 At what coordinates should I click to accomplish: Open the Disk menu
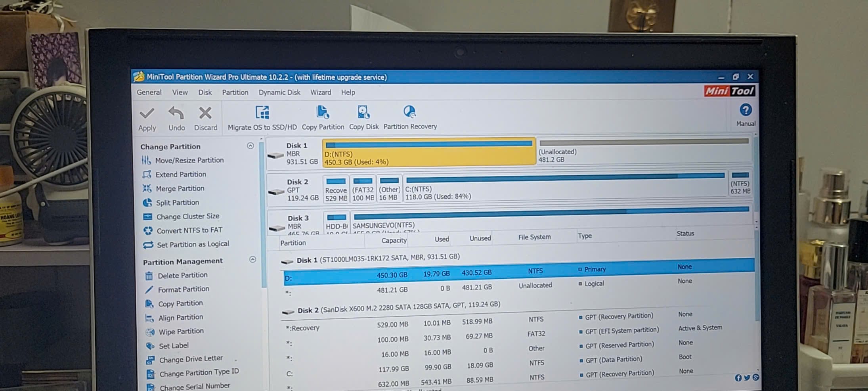pyautogui.click(x=205, y=92)
